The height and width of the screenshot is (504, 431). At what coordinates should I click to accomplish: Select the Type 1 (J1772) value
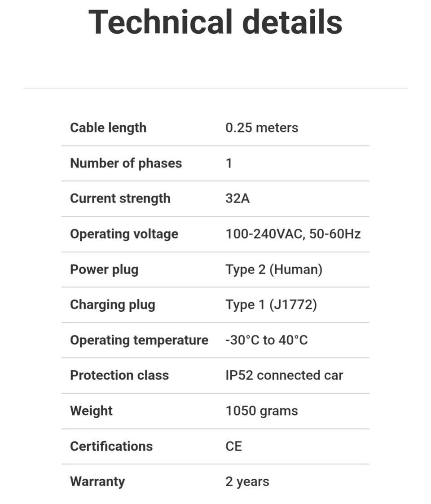(271, 305)
